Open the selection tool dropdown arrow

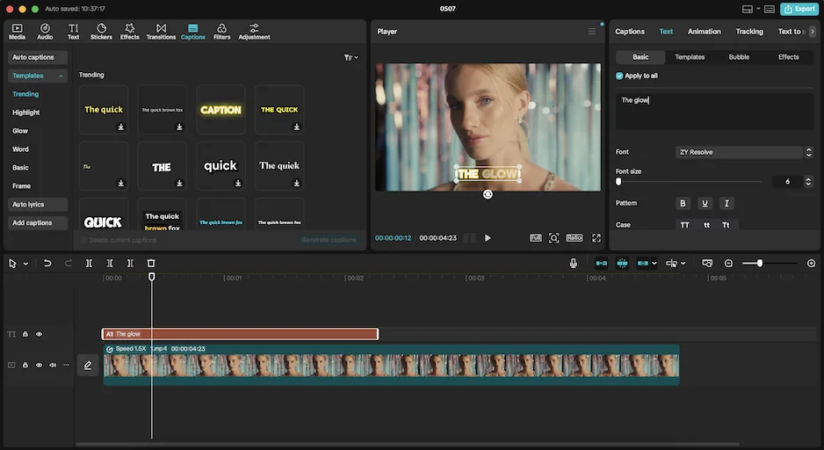[25, 263]
